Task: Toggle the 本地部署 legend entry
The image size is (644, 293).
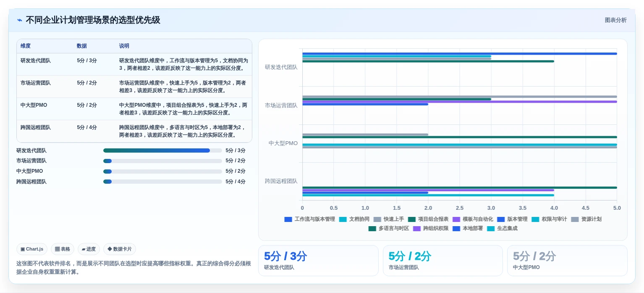Action: coord(468,228)
